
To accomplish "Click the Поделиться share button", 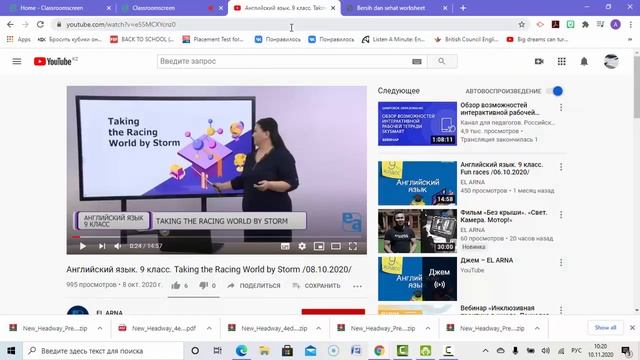I will coord(253,286).
